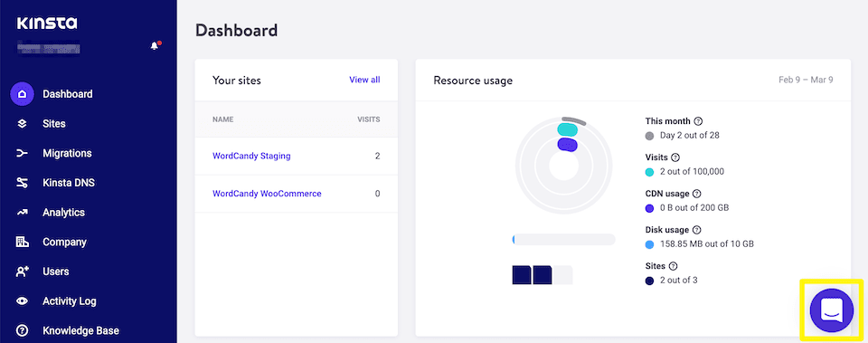Click the Dashboard page heading

pos(236,31)
